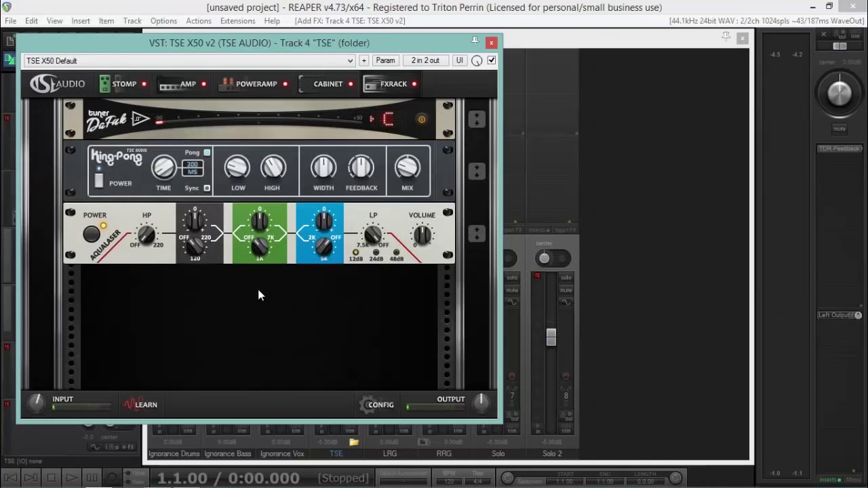868x488 pixels.
Task: Toggle the FXRACK red power LED
Action: [x=414, y=84]
